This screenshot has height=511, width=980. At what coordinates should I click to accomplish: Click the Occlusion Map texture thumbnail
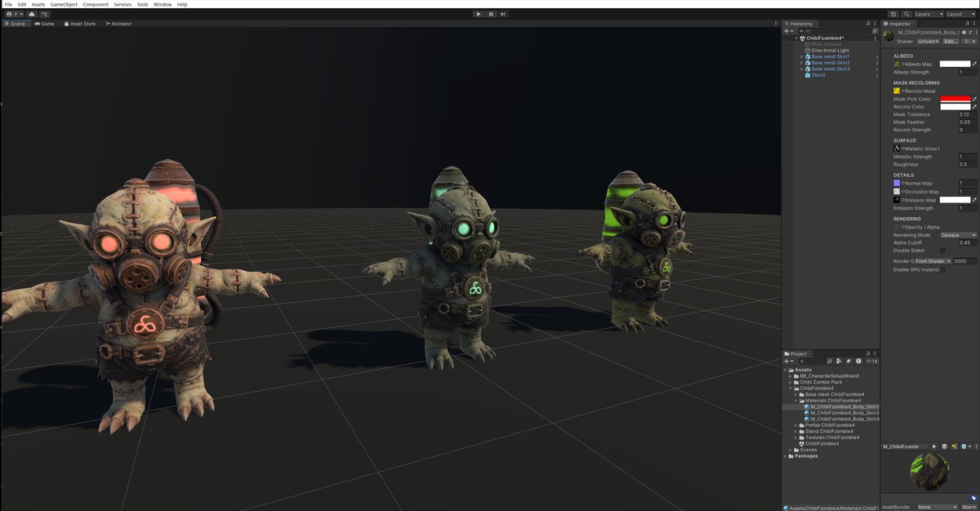(897, 191)
